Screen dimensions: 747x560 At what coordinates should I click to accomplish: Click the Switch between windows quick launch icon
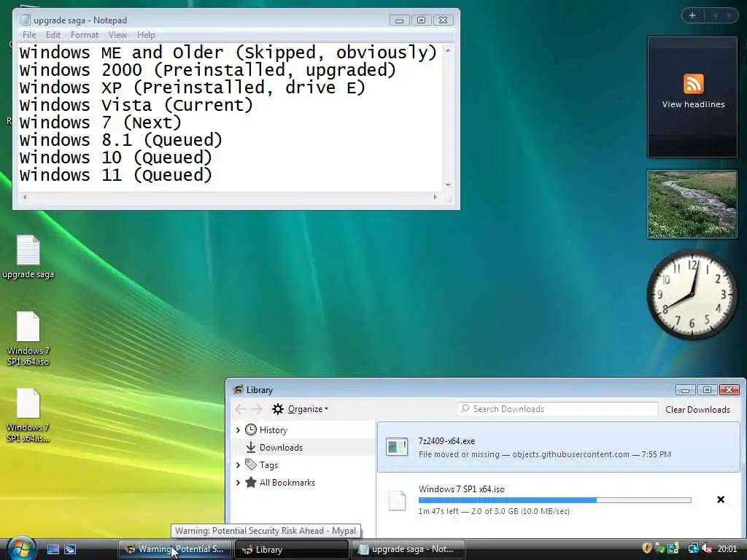[70, 549]
